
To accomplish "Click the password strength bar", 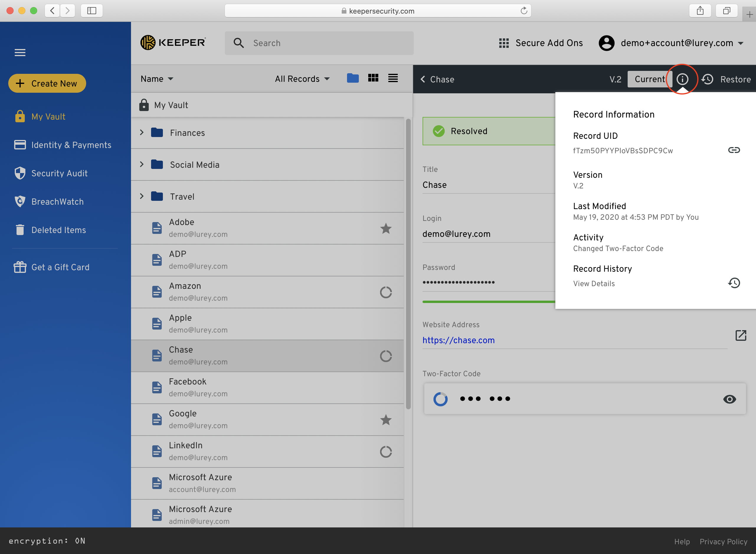I will (x=489, y=302).
